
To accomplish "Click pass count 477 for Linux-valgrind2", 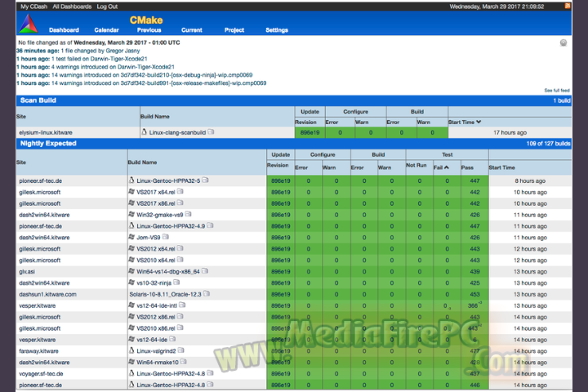I will 474,351.
